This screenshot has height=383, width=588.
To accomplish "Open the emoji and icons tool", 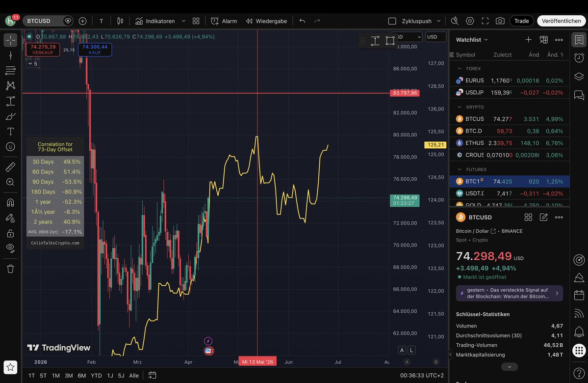I will coord(10,147).
